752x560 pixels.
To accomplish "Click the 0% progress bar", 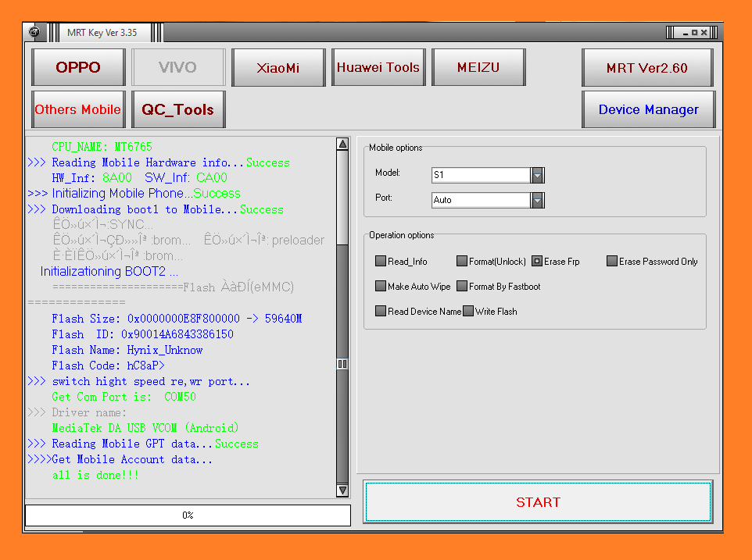I will click(188, 515).
